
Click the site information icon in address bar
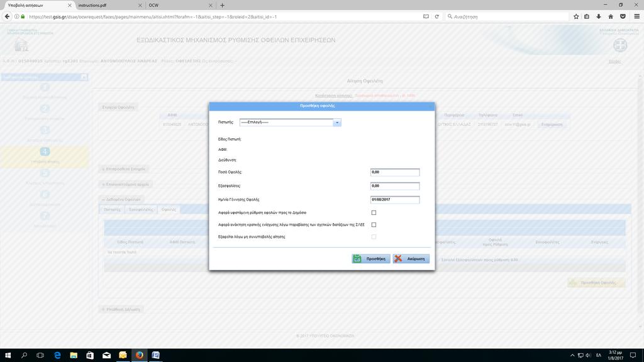17,16
